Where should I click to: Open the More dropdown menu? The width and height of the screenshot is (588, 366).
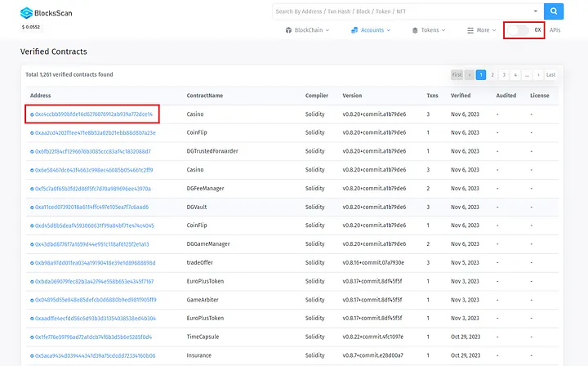pos(485,30)
